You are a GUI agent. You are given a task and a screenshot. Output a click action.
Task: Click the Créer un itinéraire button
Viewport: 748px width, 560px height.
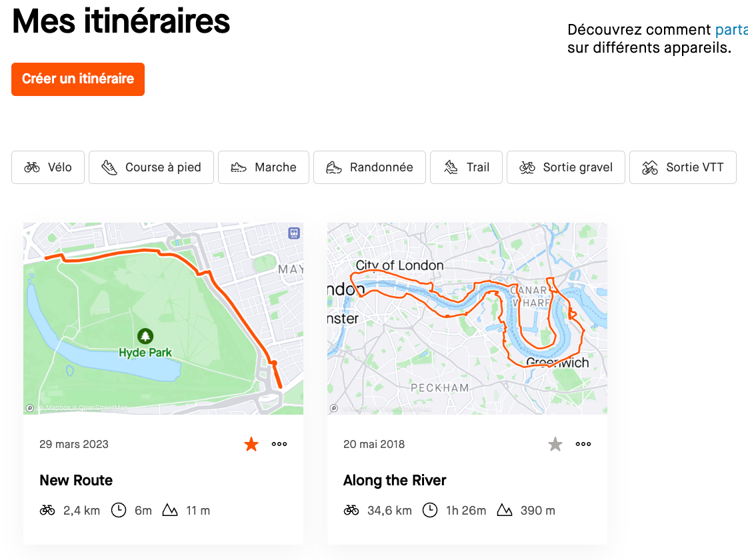(x=78, y=79)
